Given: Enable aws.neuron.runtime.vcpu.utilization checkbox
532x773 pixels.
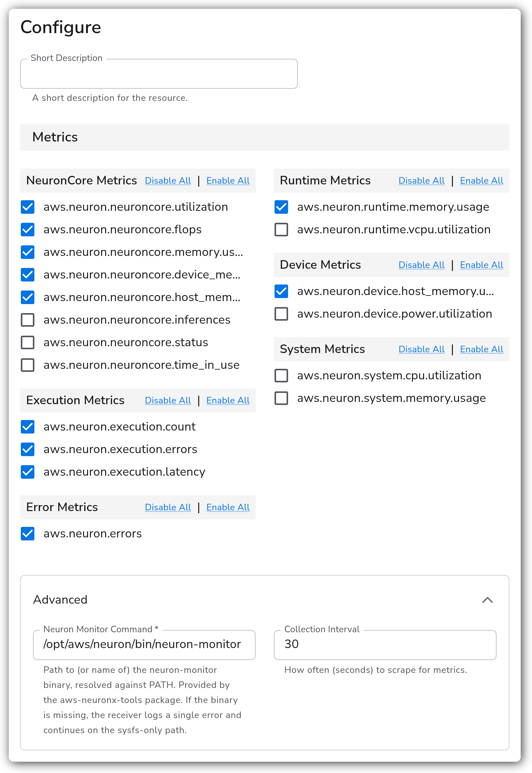Looking at the screenshot, I should [281, 230].
